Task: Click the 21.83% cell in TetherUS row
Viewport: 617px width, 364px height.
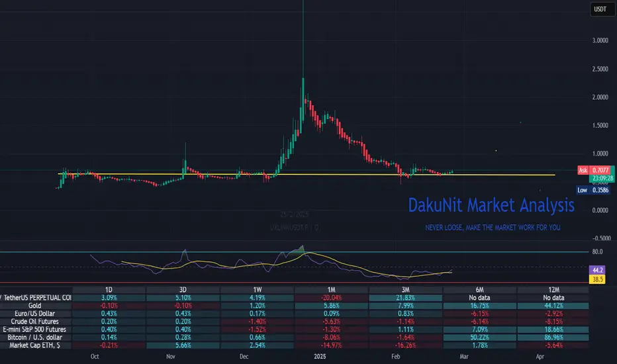Action: click(x=406, y=298)
